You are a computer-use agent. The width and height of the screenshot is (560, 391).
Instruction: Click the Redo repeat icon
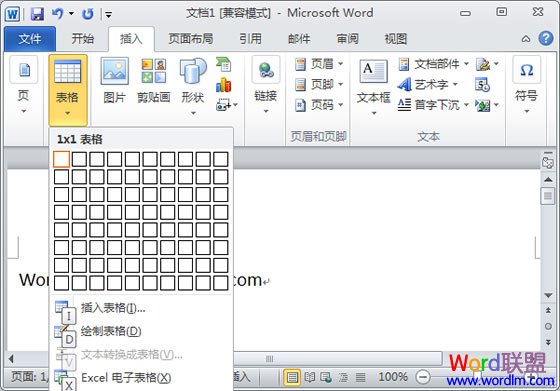(x=88, y=14)
